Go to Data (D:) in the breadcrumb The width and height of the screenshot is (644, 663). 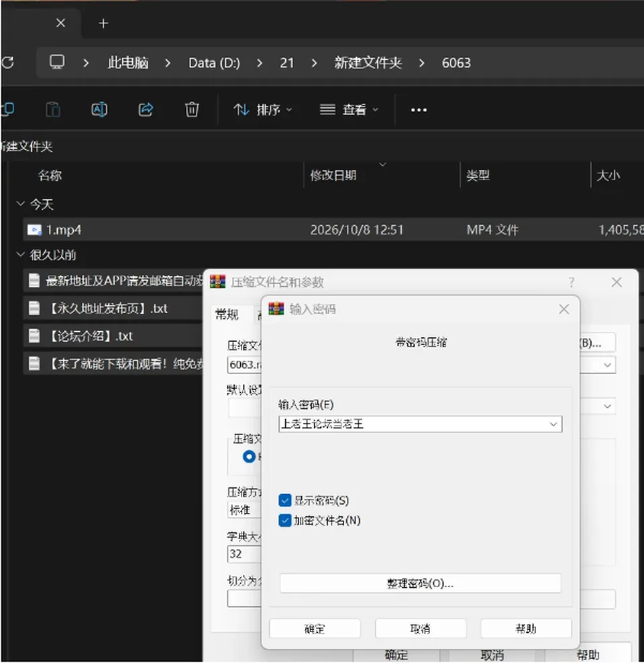pyautogui.click(x=214, y=63)
